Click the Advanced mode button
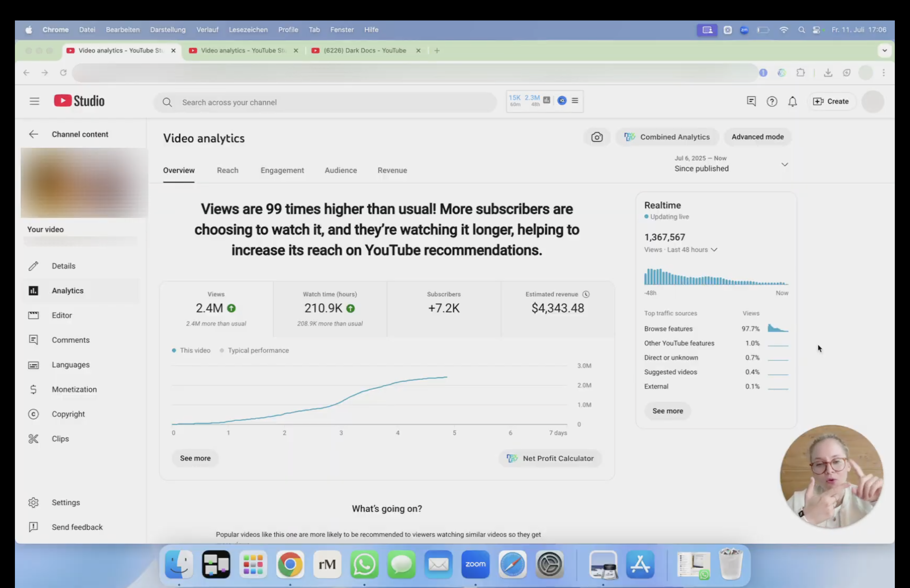This screenshot has height=588, width=910. coord(757,137)
